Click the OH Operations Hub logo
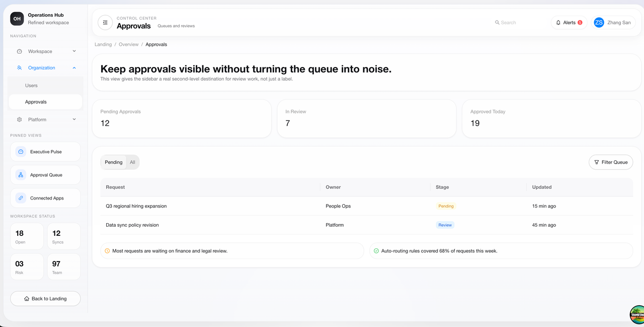 tap(17, 19)
